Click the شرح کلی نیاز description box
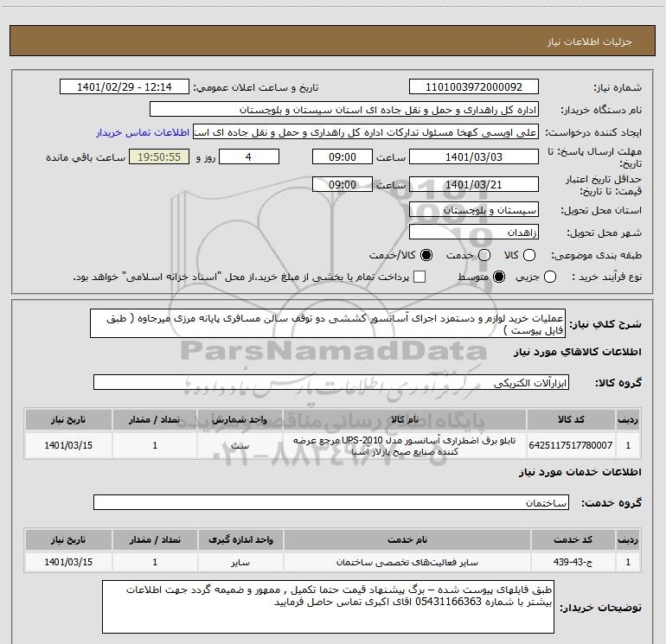 pyautogui.click(x=328, y=323)
